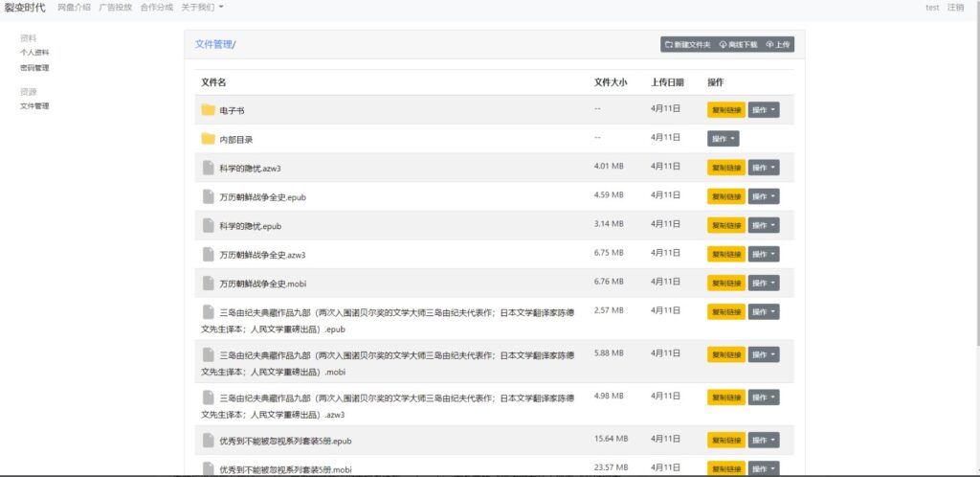This screenshot has width=980, height=477.
Task: Copy link for 三岛由纪夫典藏作品九部 .azw3 file
Action: (x=726, y=397)
